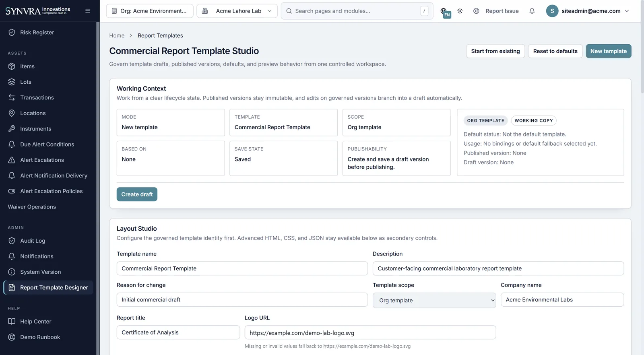Viewport: 644px width, 355px height.
Task: Click the Transactions arrows icon
Action: (x=12, y=97)
